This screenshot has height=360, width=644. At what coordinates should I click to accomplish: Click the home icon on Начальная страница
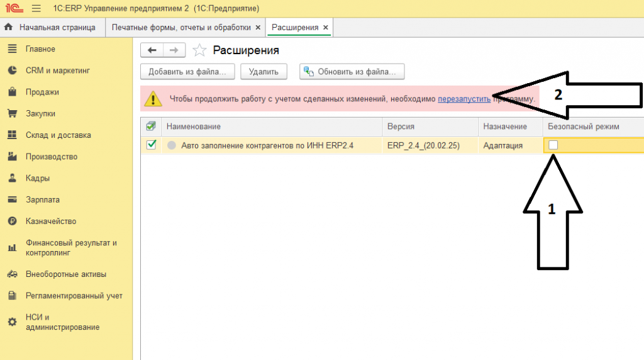pos(8,27)
